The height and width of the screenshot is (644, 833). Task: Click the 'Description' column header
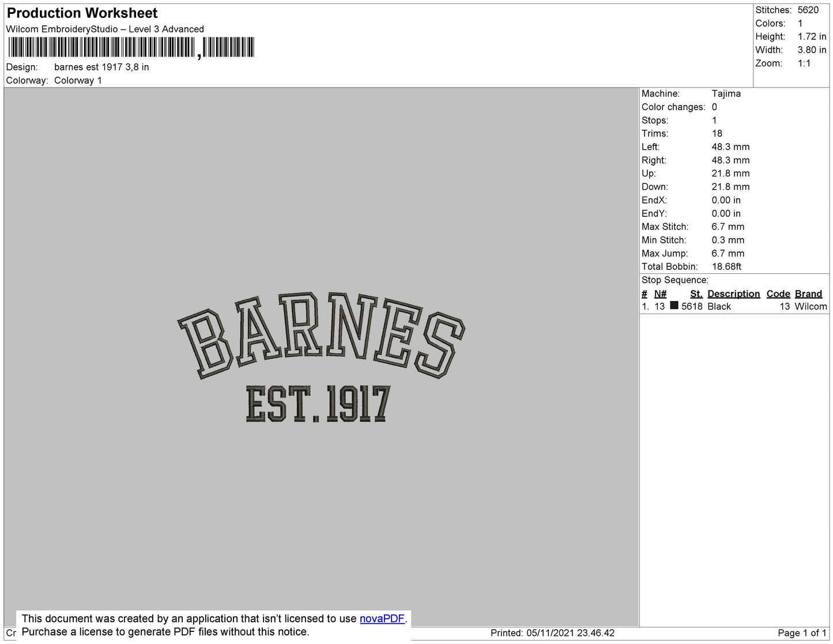tap(734, 293)
